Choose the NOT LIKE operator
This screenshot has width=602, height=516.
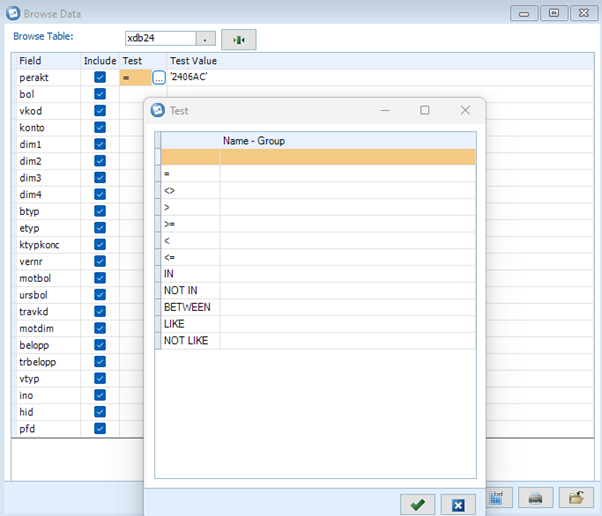coord(318,341)
